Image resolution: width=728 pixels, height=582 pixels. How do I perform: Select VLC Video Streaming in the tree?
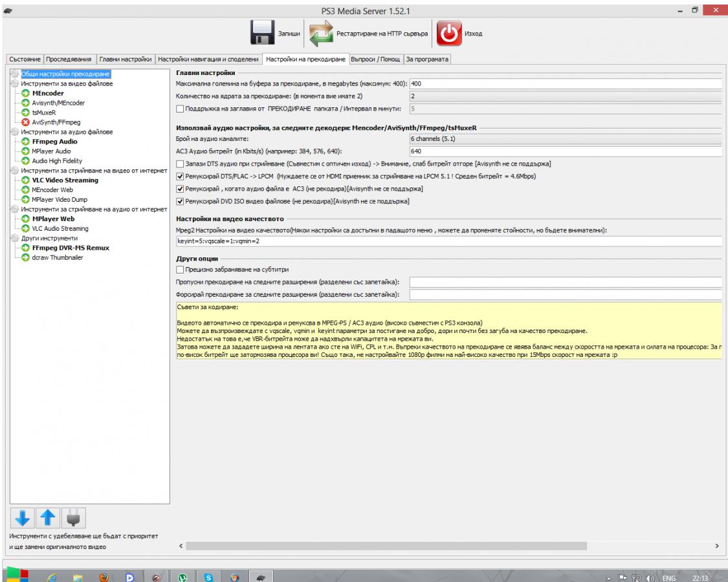(65, 180)
